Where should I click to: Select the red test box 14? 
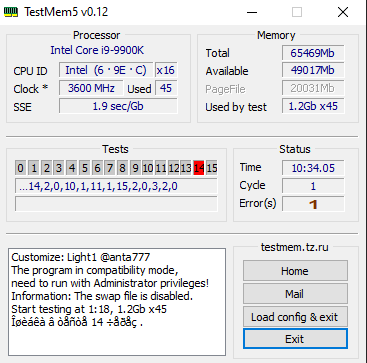click(x=199, y=168)
